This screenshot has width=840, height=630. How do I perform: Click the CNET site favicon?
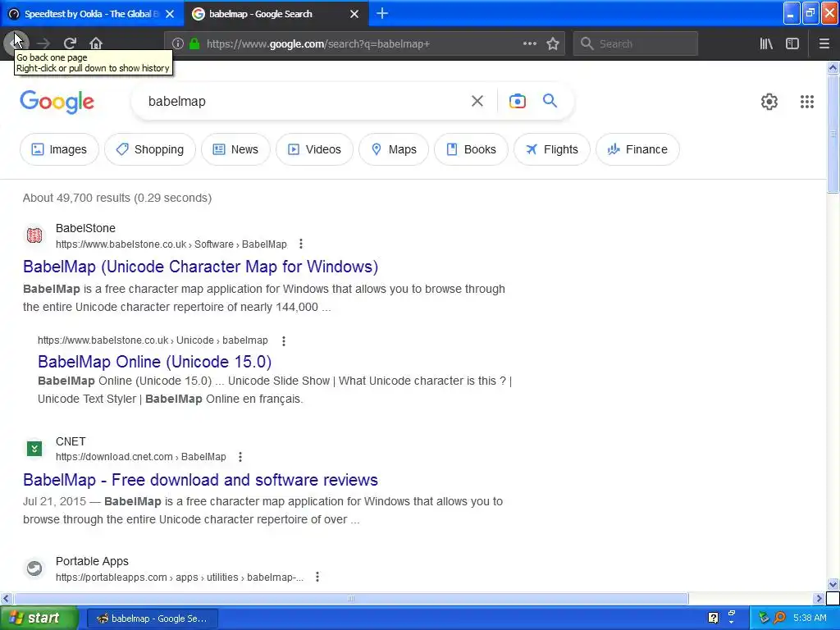[x=34, y=449]
